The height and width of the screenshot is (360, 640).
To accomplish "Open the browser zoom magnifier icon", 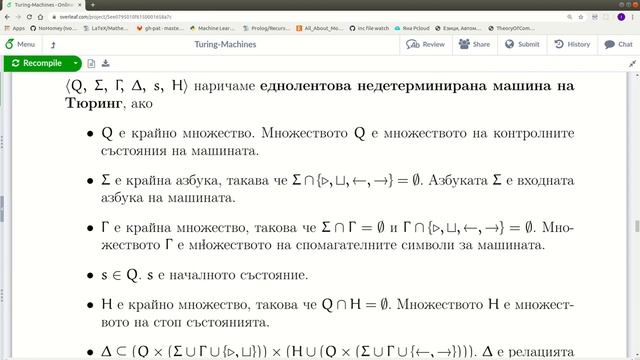I will coord(569,17).
